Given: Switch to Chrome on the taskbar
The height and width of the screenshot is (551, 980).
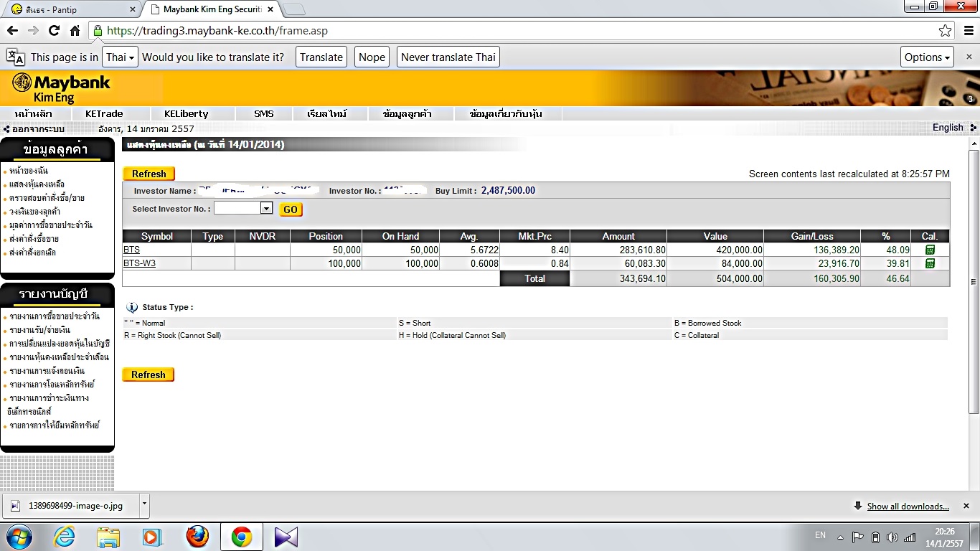Looking at the screenshot, I should pos(242,537).
